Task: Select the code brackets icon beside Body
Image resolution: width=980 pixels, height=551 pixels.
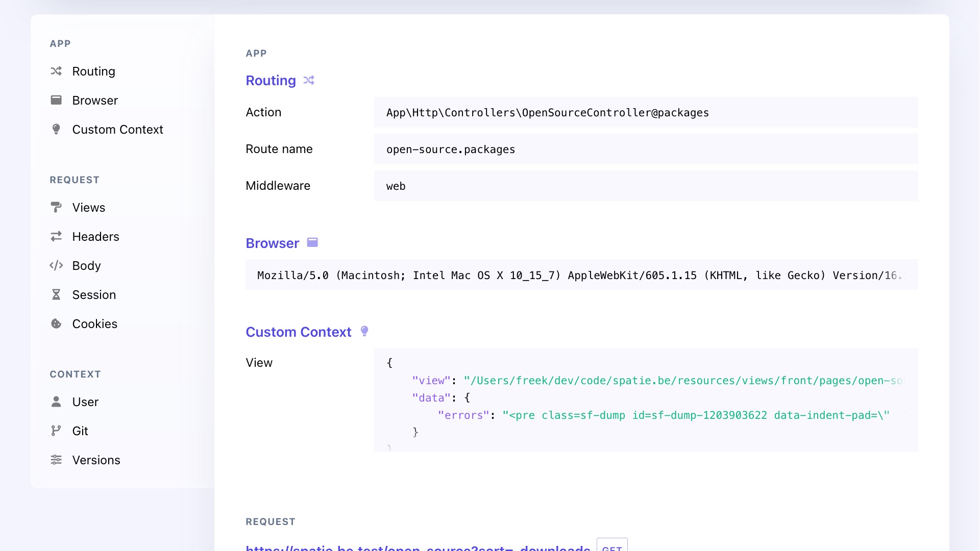Action: point(57,265)
